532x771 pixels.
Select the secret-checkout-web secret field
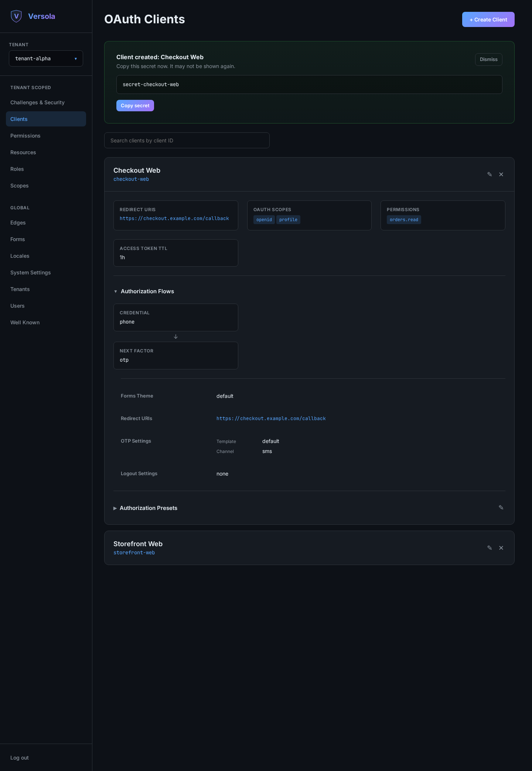click(309, 85)
